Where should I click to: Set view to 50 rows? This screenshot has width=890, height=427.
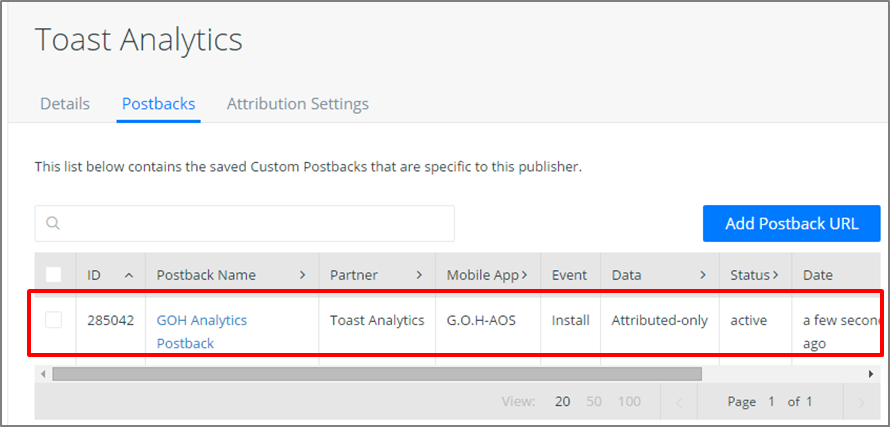[594, 402]
